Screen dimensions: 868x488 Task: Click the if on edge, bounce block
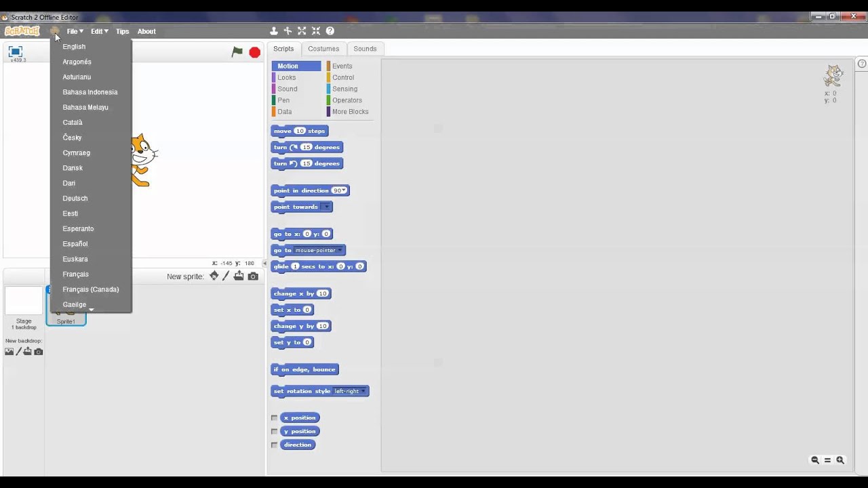pos(304,369)
